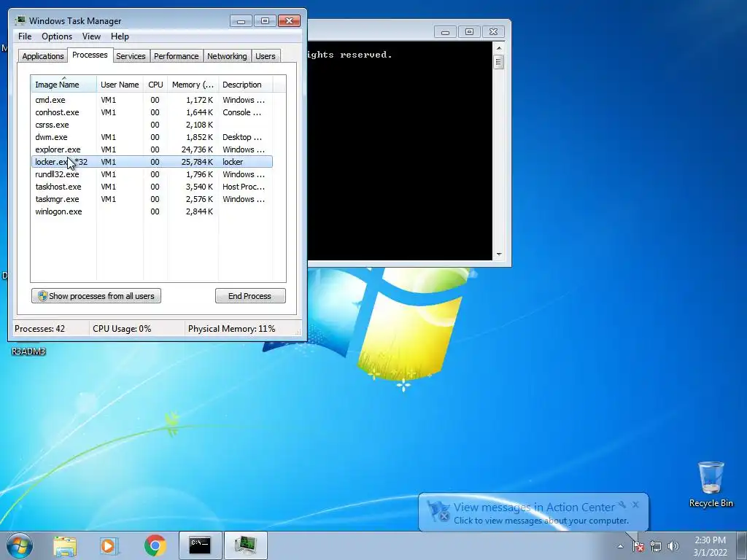Open Windows Explorer from the taskbar
The image size is (747, 560).
click(65, 545)
